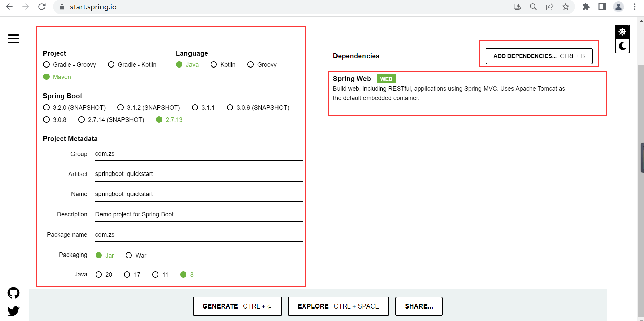644x321 pixels.
Task: Select Spring Boot 3.1.1
Action: (203, 108)
